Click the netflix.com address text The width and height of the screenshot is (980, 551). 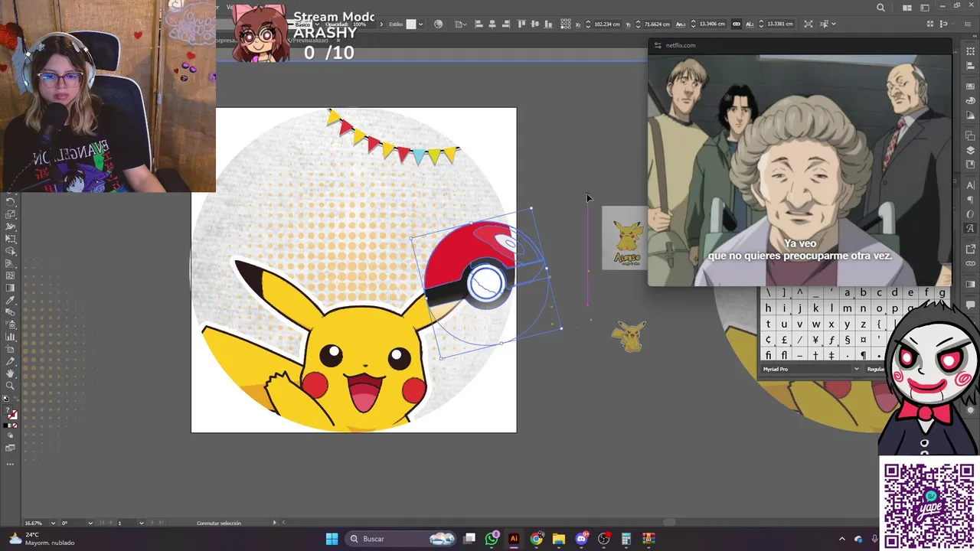[681, 45]
